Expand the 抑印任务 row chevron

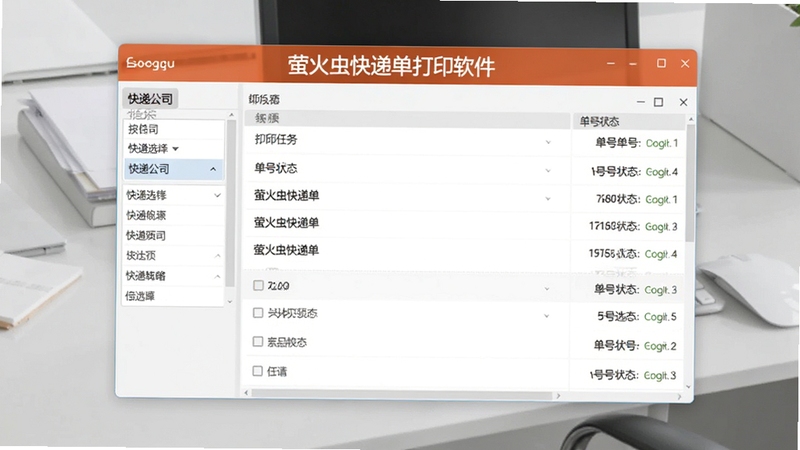pyautogui.click(x=548, y=142)
